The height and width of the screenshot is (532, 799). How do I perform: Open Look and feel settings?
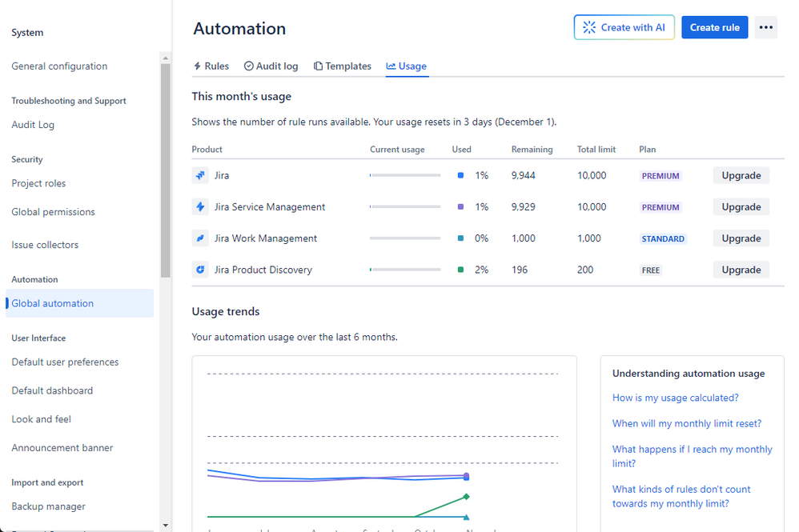point(42,419)
